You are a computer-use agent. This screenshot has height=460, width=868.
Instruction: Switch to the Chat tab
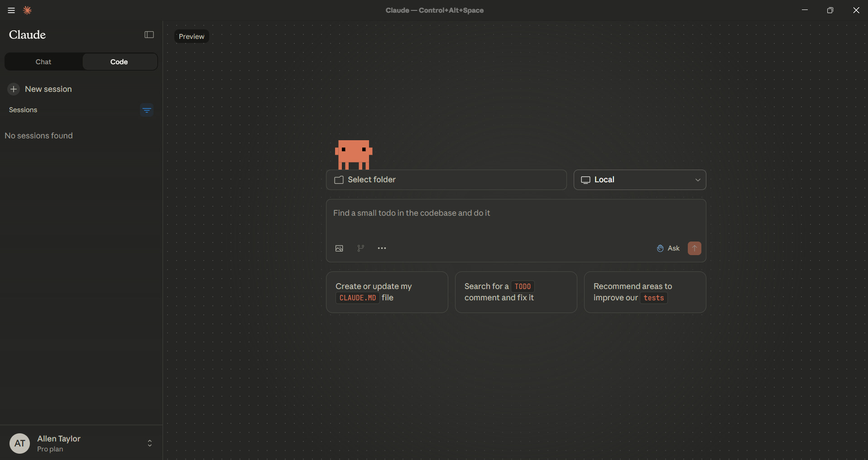pyautogui.click(x=43, y=62)
